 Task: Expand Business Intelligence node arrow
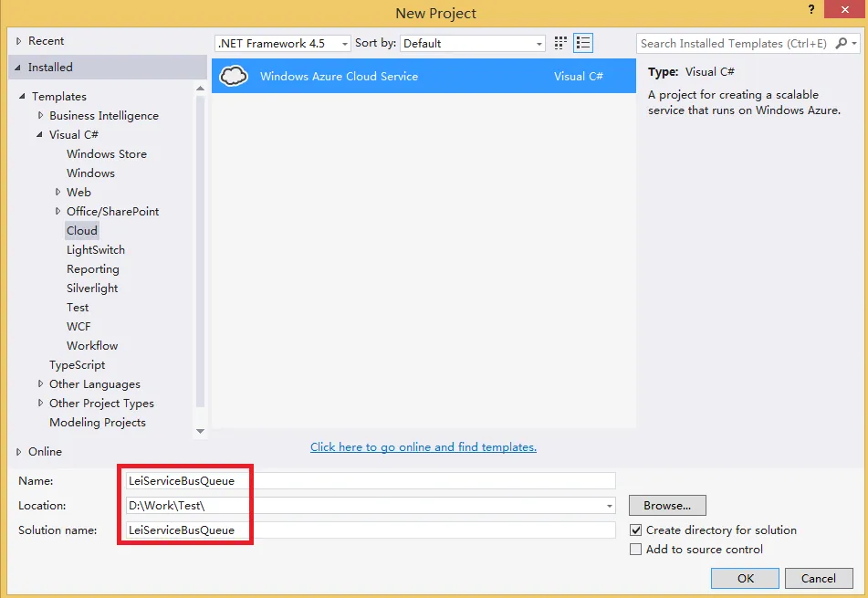(40, 115)
